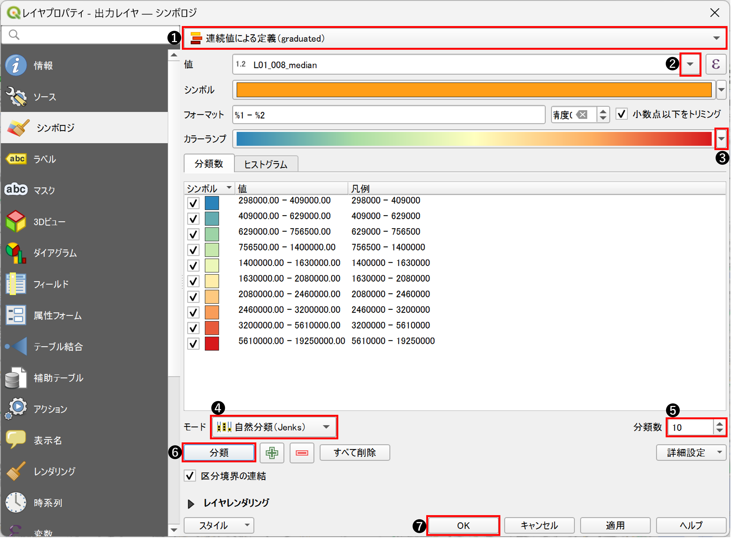756x539 pixels.
Task: Toggle checkbox for 756500 - 1400000 class
Action: coord(193,250)
